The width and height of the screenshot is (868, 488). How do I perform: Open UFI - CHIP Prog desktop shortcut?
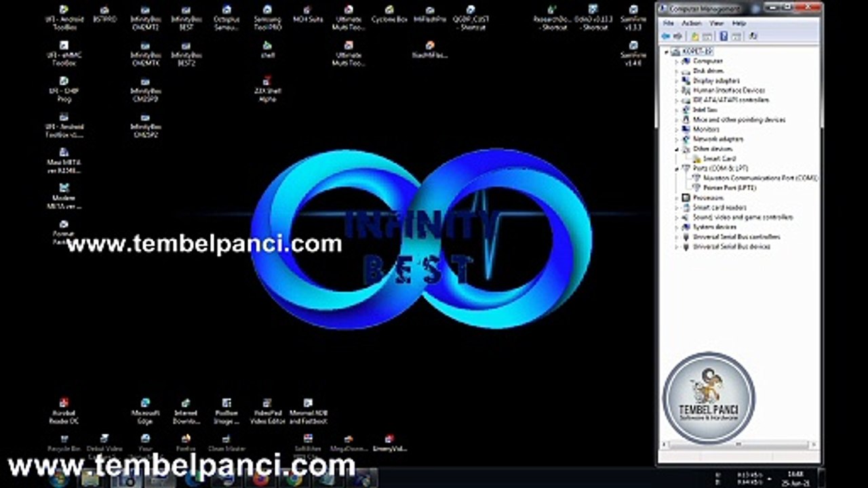[x=64, y=89]
